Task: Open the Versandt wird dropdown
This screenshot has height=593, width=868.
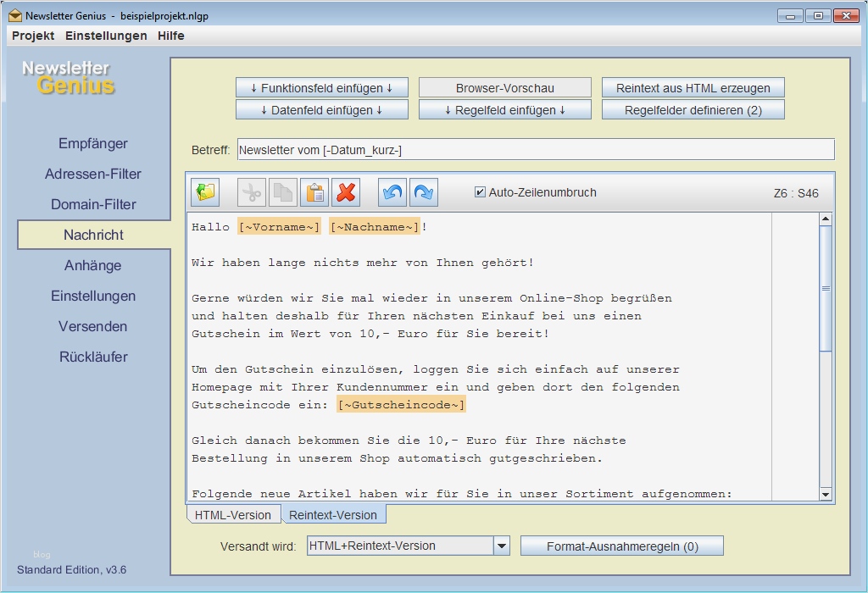Action: tap(502, 545)
